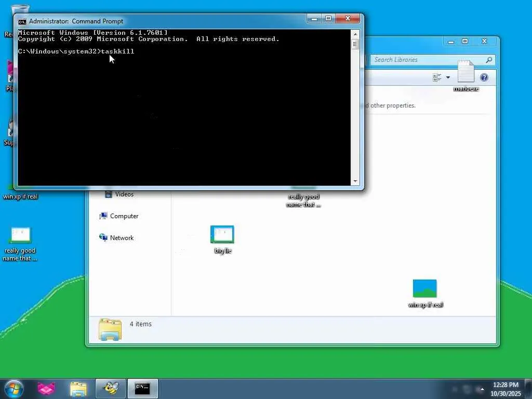Expand the view options dropdown arrow
Screen dimensions: 532x399
click(448, 78)
